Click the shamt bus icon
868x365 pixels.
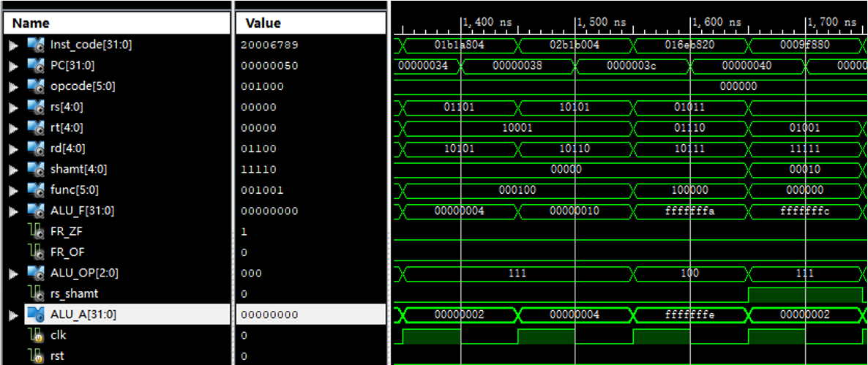pos(35,169)
